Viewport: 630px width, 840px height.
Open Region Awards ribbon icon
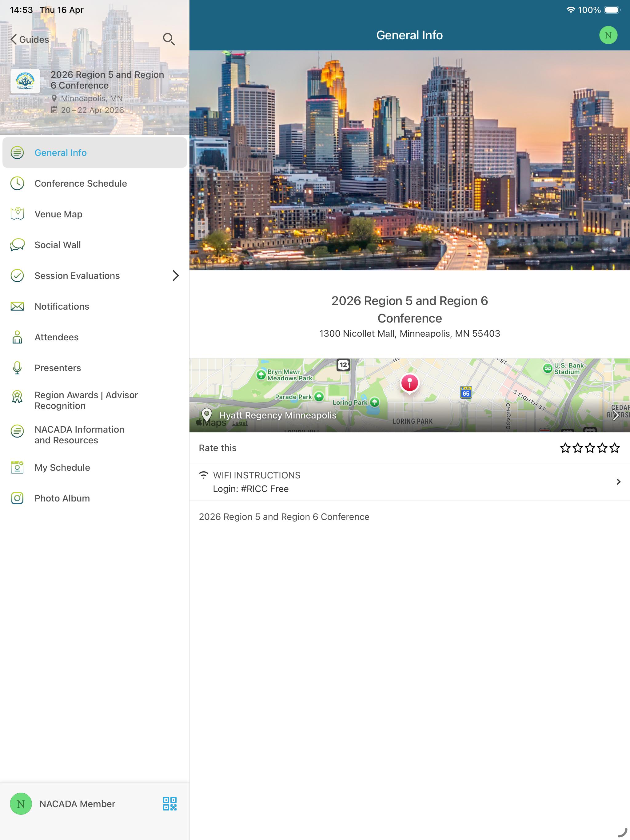pyautogui.click(x=17, y=397)
